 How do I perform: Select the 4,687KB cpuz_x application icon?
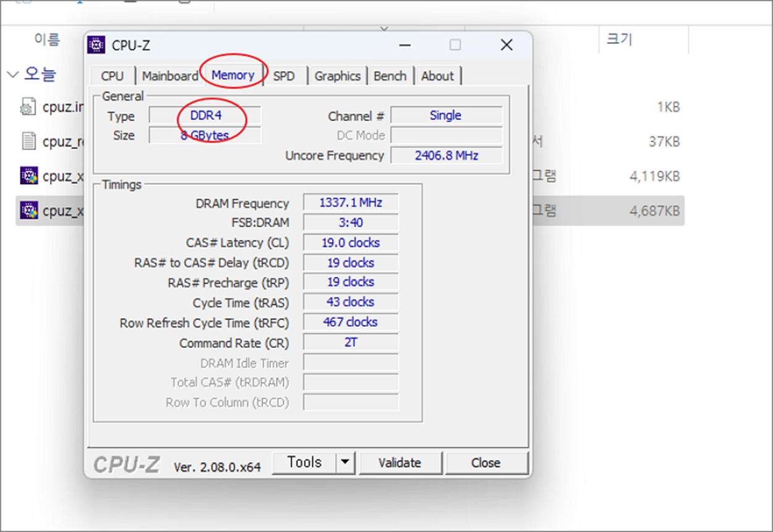tap(28, 211)
